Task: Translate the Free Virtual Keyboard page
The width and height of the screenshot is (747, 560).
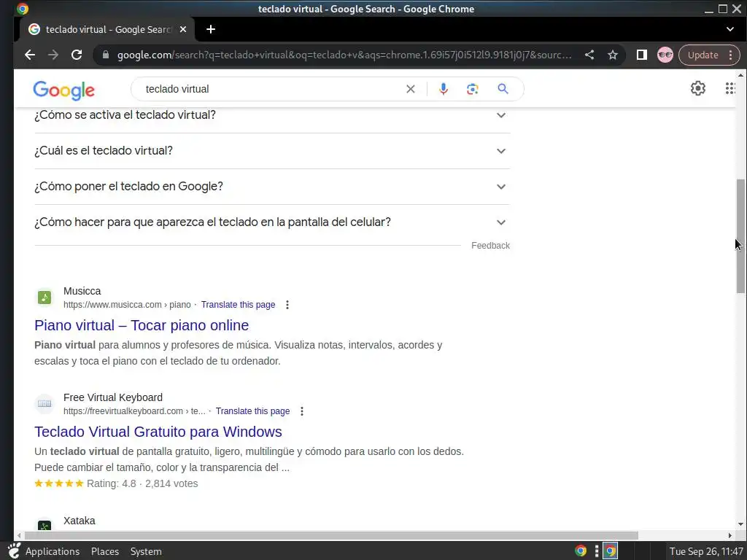Action: [x=252, y=411]
